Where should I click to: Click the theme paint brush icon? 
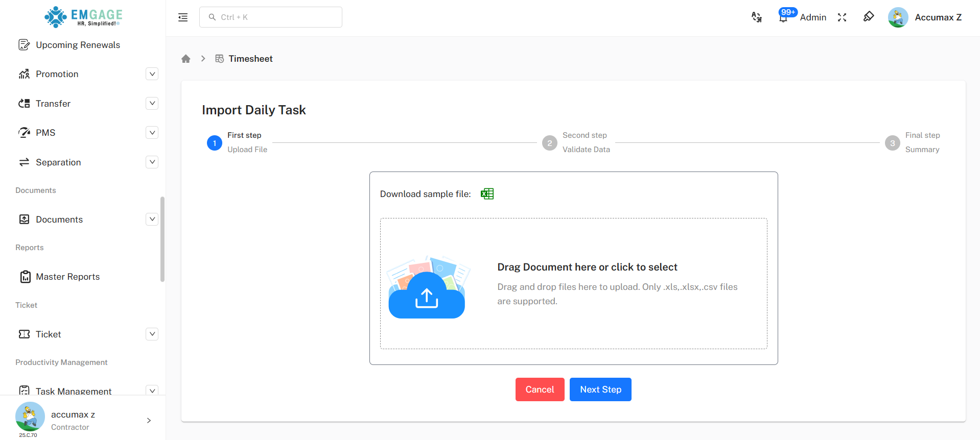(868, 17)
